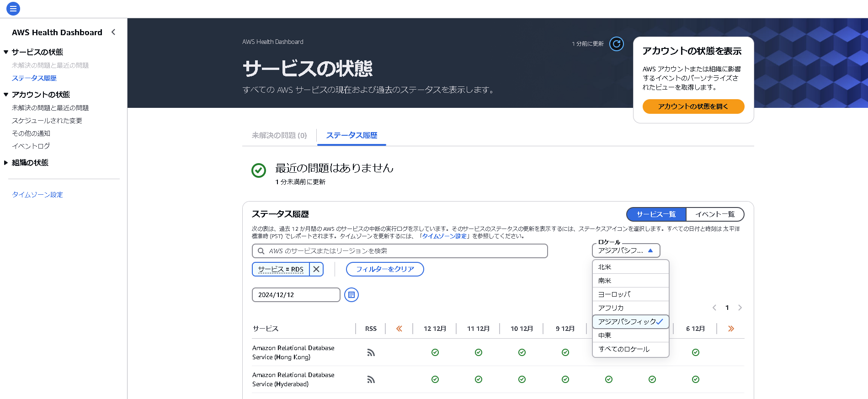The image size is (868, 399).
Task: Select ヨーロッパ from the locale list
Action: click(x=631, y=294)
